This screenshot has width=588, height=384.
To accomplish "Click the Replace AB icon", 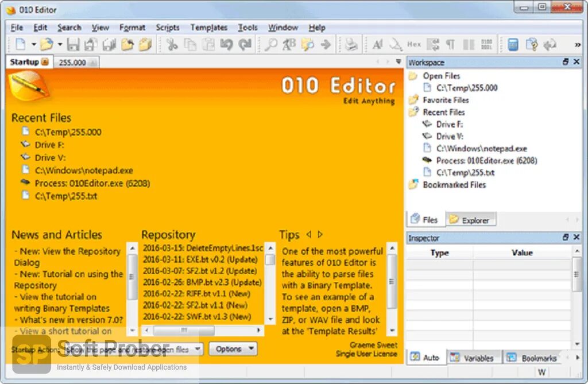I will pos(289,45).
